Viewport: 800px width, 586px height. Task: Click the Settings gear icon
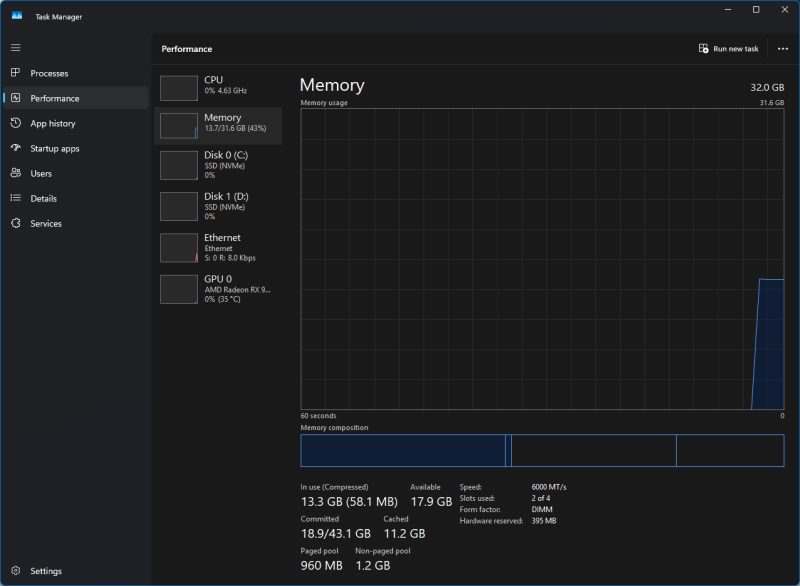pos(16,570)
